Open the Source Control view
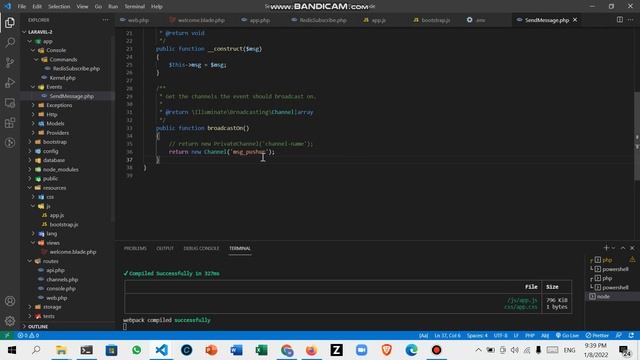Viewport: 640px width, 360px height. click(x=10, y=62)
